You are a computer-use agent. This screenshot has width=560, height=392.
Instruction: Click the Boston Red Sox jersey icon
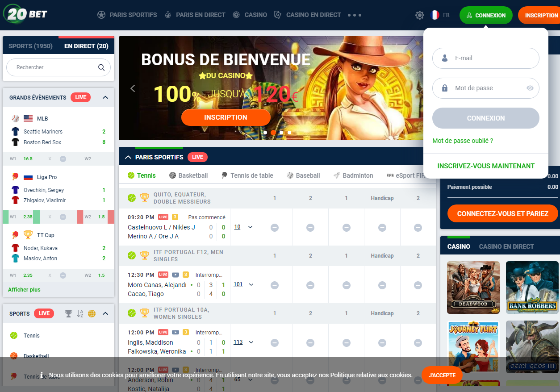pos(16,142)
